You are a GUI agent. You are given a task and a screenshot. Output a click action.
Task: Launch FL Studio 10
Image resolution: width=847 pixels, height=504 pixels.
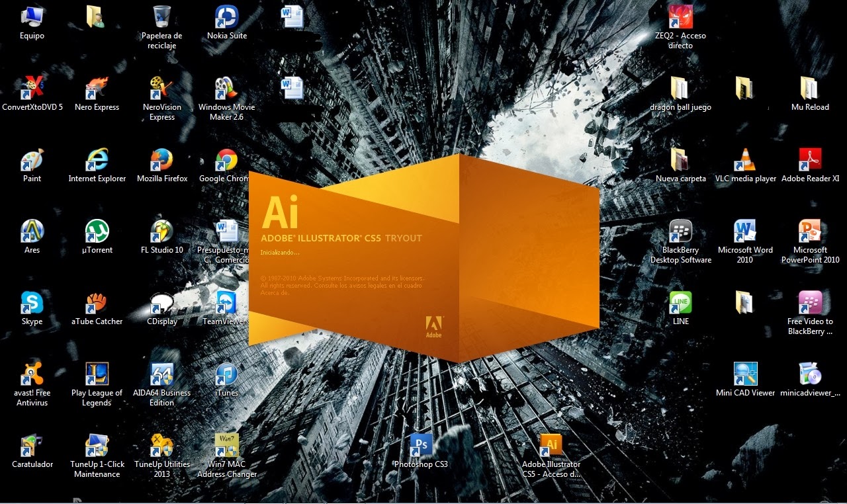coord(161,230)
